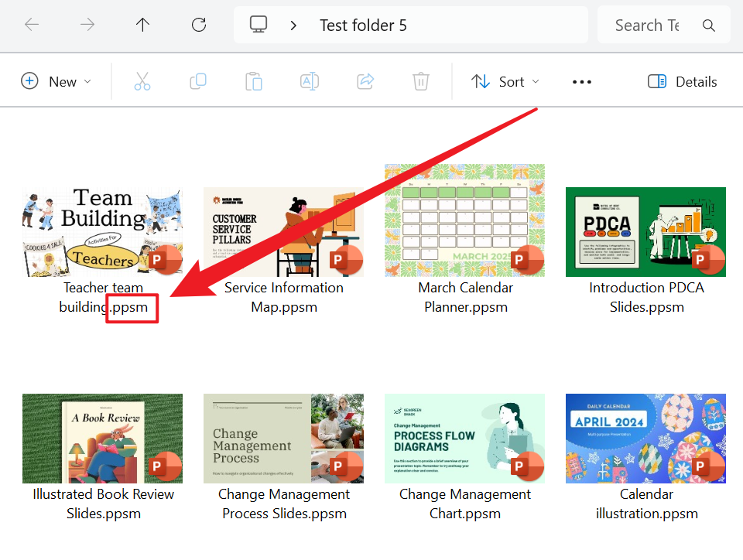Open the New item dropdown
Screen dimensions: 743x560
click(x=56, y=81)
